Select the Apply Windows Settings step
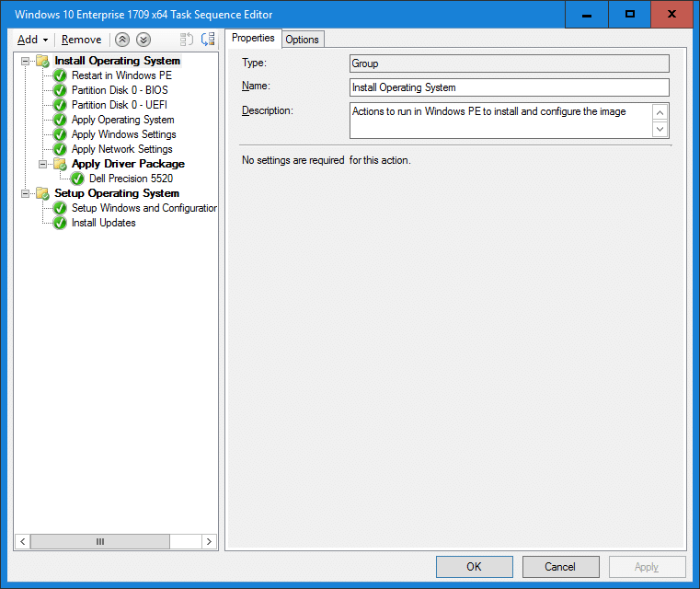 [x=123, y=134]
